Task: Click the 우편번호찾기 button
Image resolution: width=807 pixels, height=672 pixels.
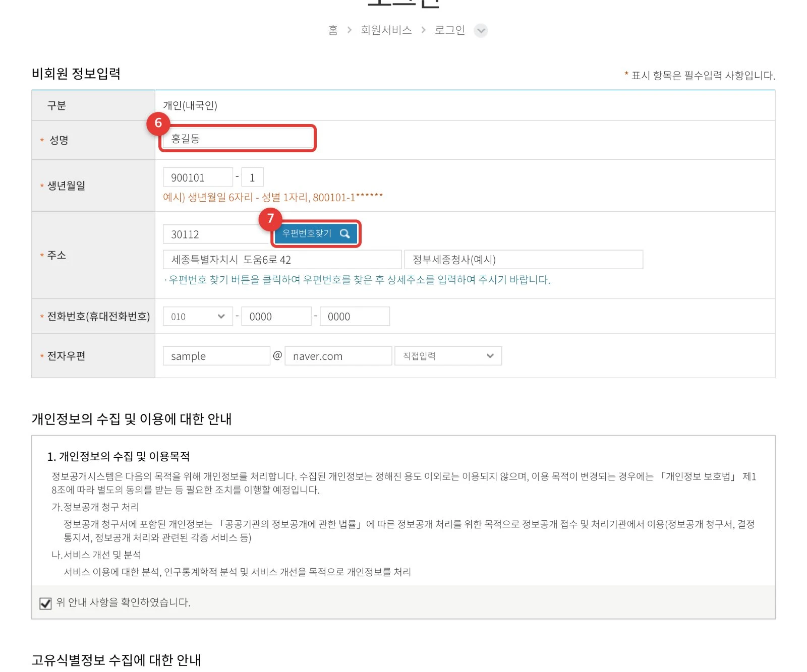Action: (316, 233)
